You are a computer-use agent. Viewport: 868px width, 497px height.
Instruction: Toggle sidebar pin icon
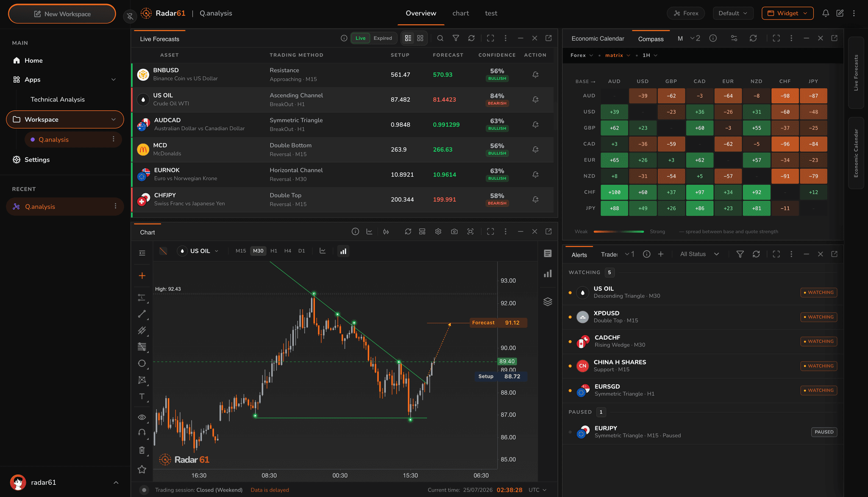pyautogui.click(x=130, y=16)
